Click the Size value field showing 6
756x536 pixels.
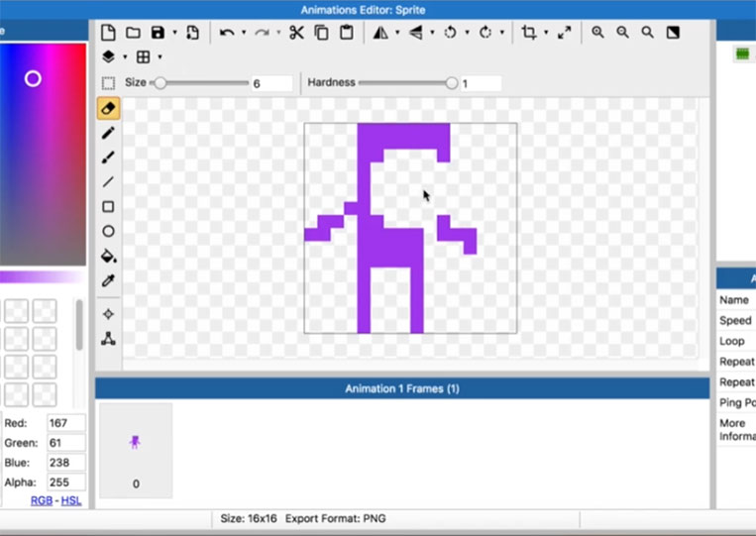pyautogui.click(x=271, y=83)
